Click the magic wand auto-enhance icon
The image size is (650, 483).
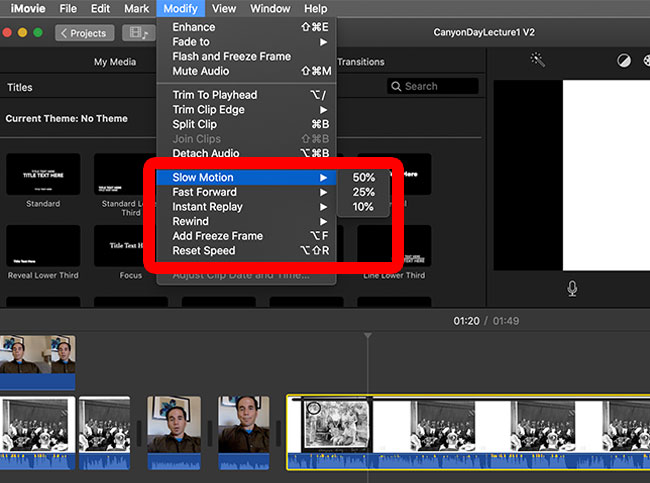click(x=538, y=61)
